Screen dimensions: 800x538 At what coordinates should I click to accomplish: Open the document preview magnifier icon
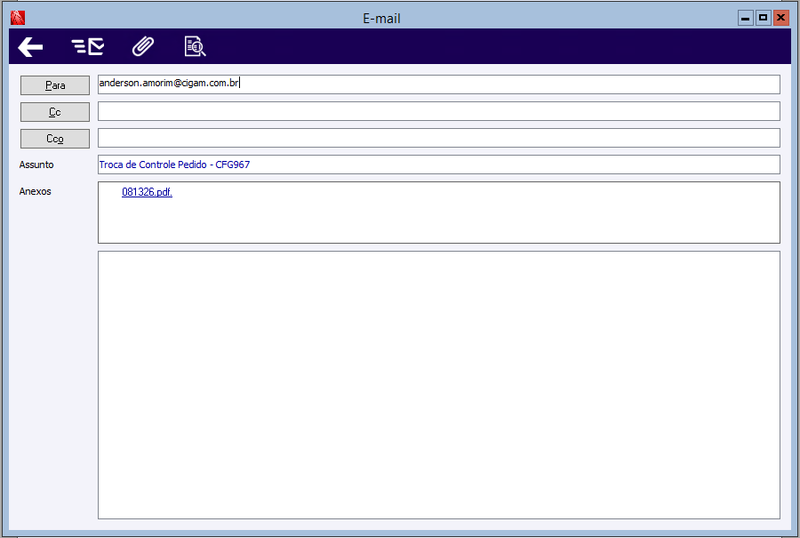tap(195, 46)
